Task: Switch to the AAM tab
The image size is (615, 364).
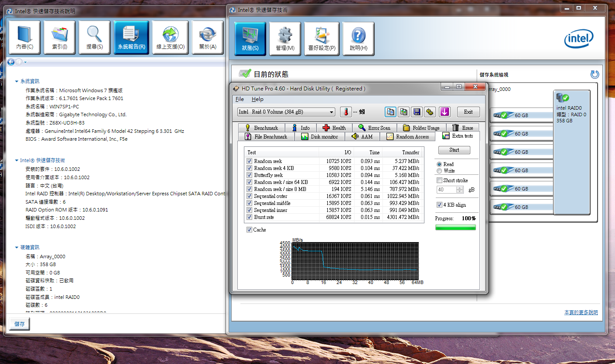Action: coord(362,137)
